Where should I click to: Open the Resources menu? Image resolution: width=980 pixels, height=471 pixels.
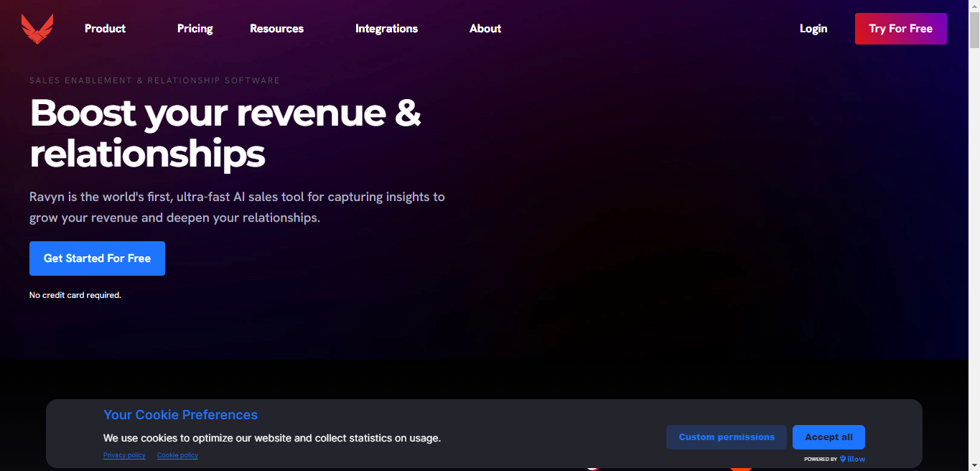[276, 29]
